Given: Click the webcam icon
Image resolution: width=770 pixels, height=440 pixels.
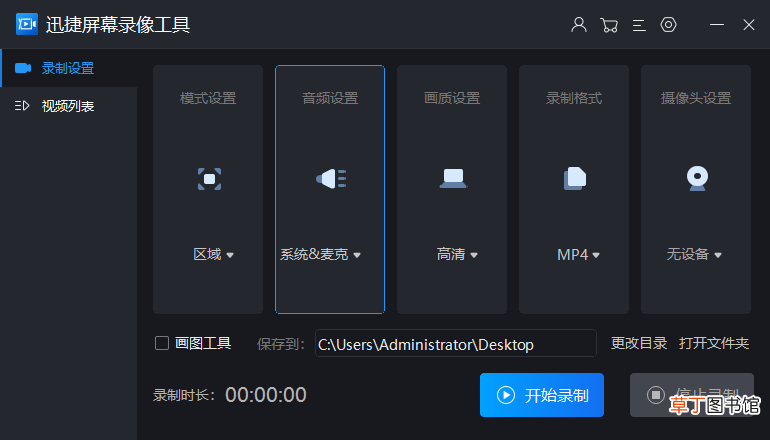Looking at the screenshot, I should point(697,178).
